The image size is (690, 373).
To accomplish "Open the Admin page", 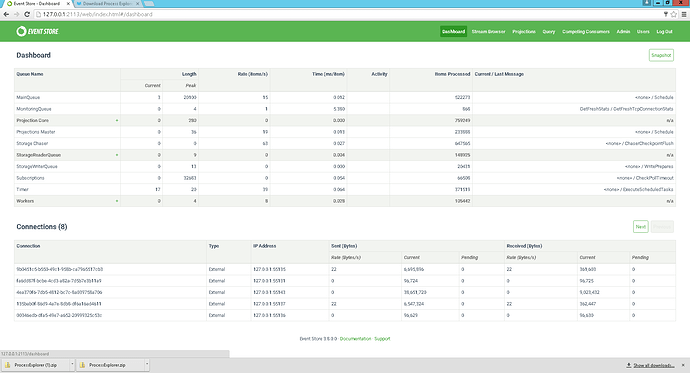I will point(623,32).
